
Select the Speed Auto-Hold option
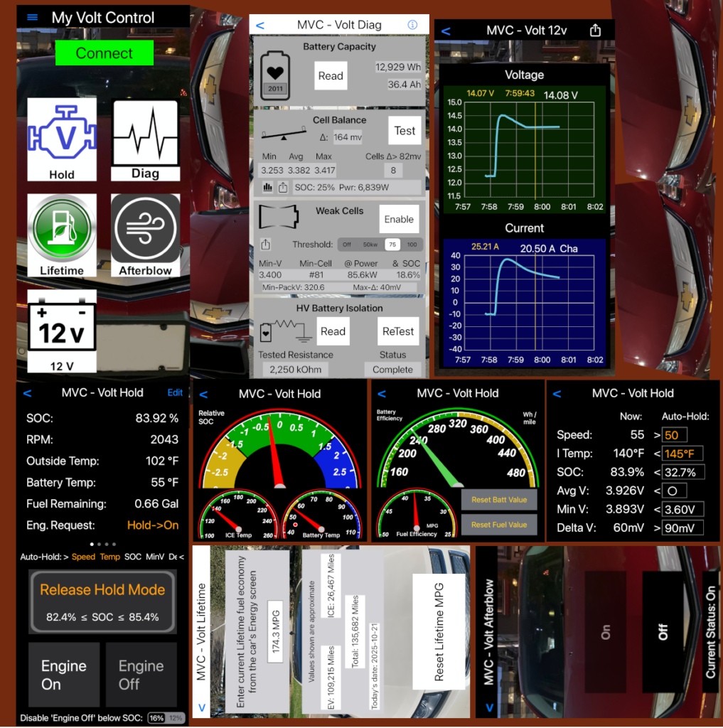click(83, 557)
